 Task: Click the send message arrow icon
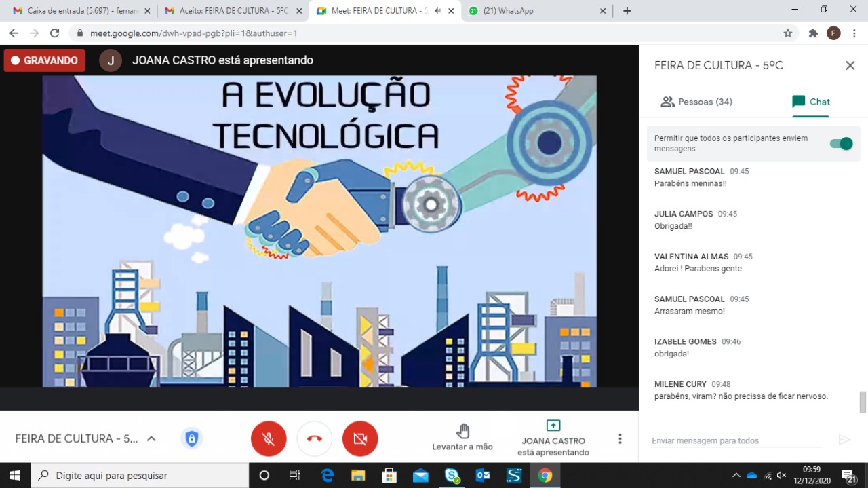click(x=844, y=440)
